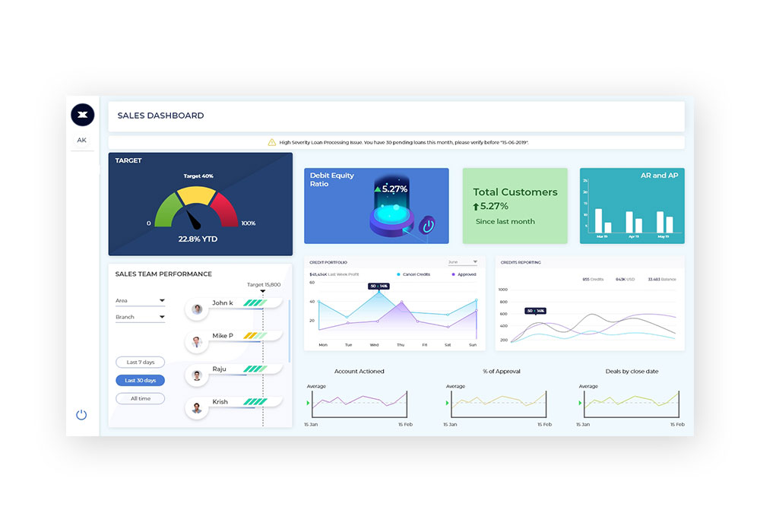Click Deals by close date average marker
Screen dimensions: 760x532
pyautogui.click(x=580, y=403)
